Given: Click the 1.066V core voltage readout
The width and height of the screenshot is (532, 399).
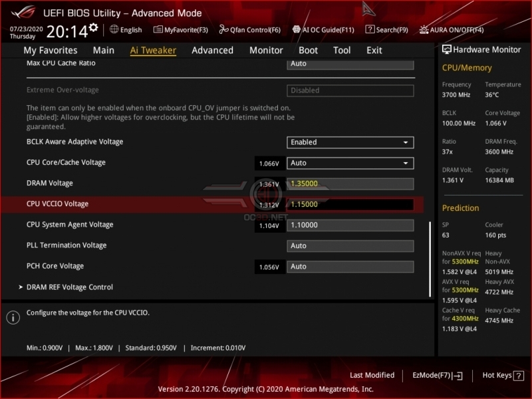Looking at the screenshot, I should pyautogui.click(x=269, y=164).
